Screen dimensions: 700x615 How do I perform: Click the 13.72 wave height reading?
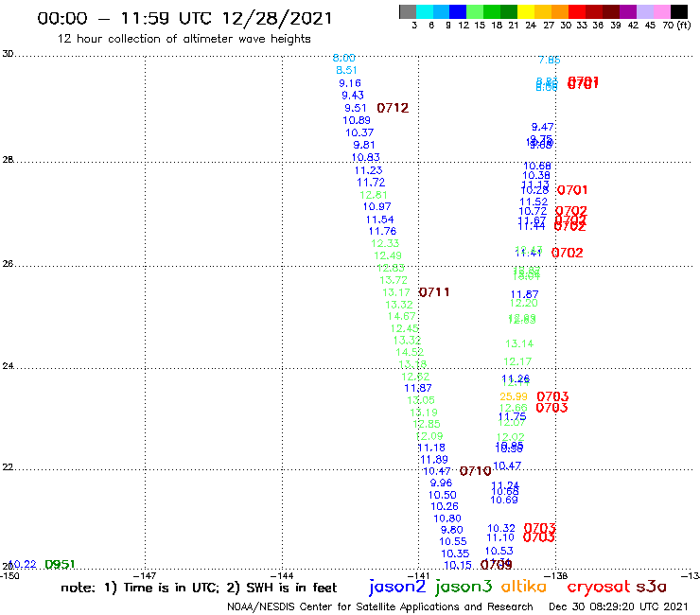[394, 280]
